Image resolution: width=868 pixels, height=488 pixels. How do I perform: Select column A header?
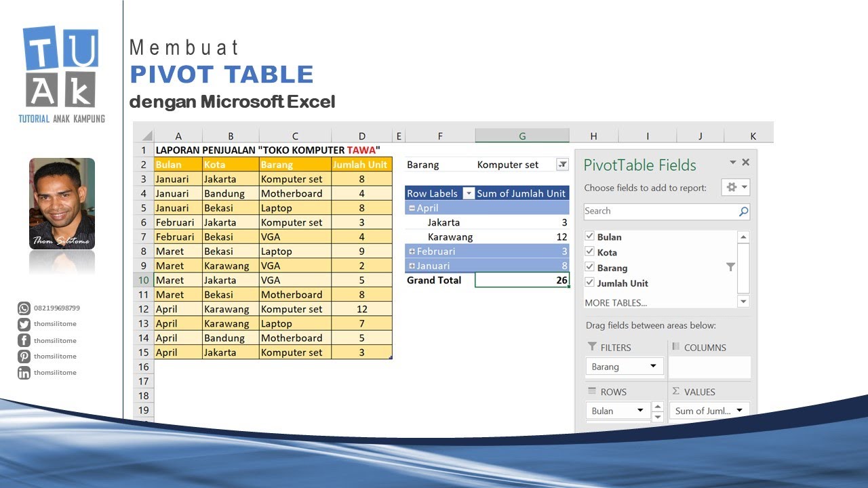(x=178, y=136)
